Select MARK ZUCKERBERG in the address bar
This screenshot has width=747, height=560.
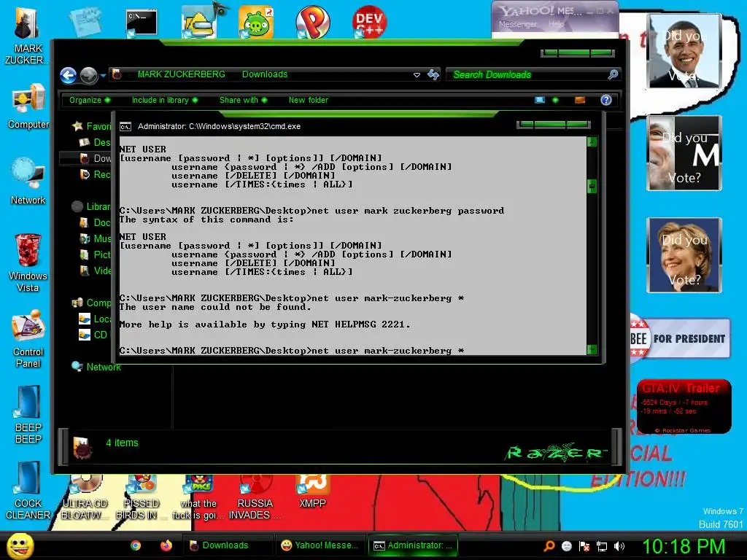pyautogui.click(x=181, y=74)
